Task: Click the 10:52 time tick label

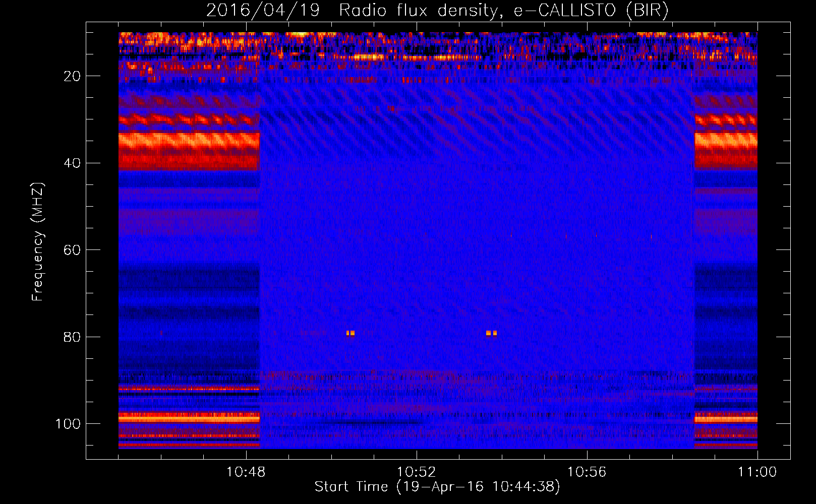Action: click(417, 472)
